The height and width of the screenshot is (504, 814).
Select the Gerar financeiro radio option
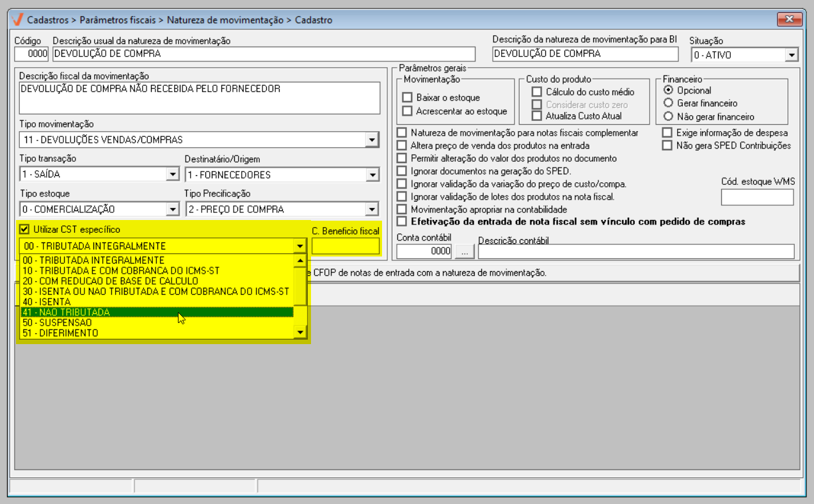tap(669, 103)
